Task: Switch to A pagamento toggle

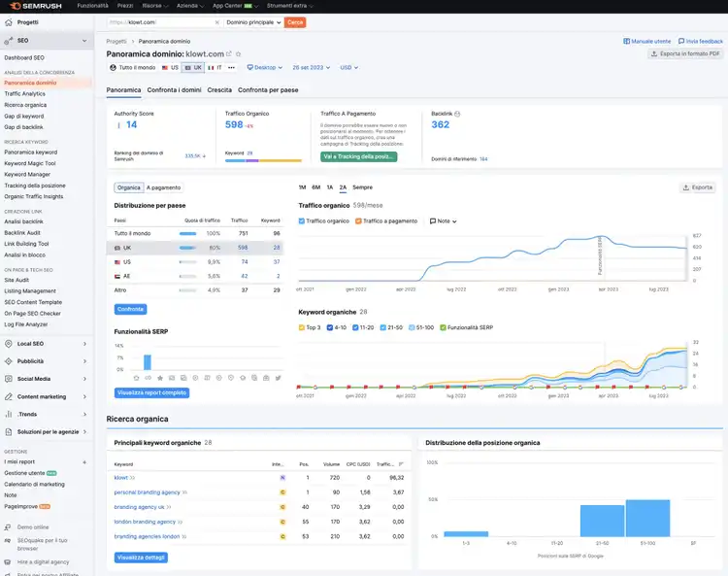Action: click(163, 187)
